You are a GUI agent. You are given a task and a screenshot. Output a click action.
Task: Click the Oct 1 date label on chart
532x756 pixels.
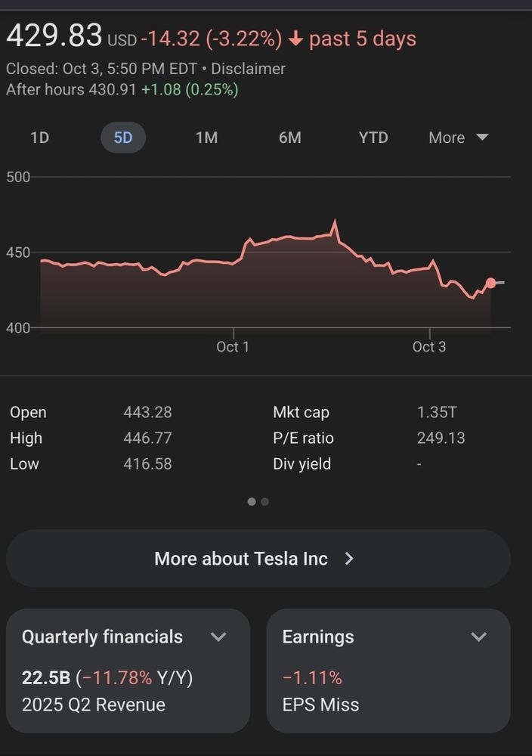point(233,347)
